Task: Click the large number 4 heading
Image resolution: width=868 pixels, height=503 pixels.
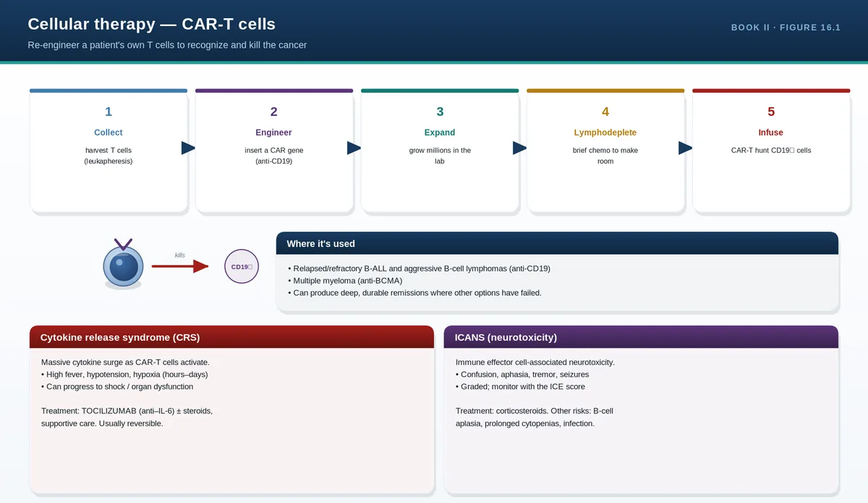Action: [605, 111]
